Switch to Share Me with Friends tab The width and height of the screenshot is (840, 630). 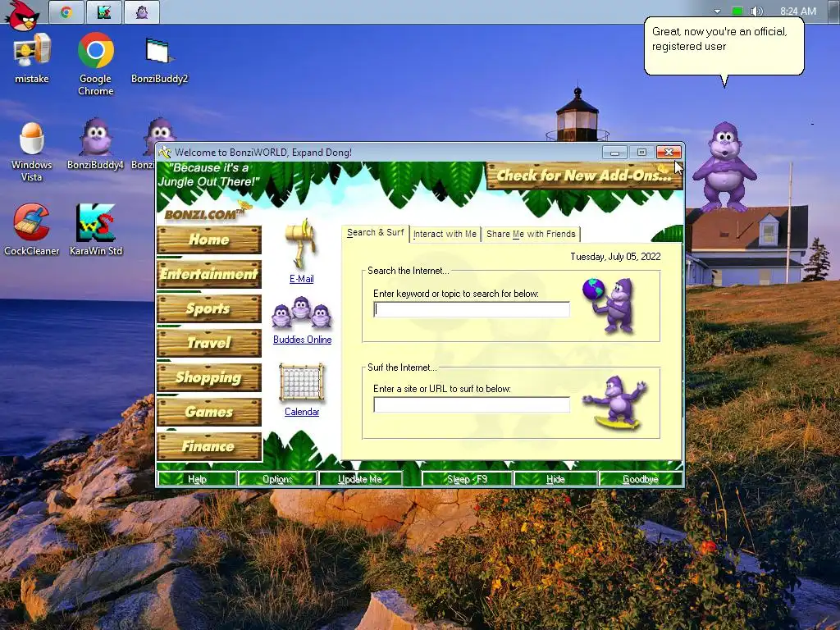(x=531, y=234)
